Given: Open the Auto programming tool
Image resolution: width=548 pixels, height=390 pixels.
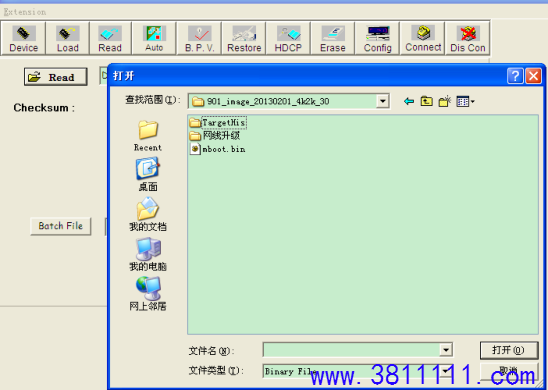Looking at the screenshot, I should tap(154, 38).
